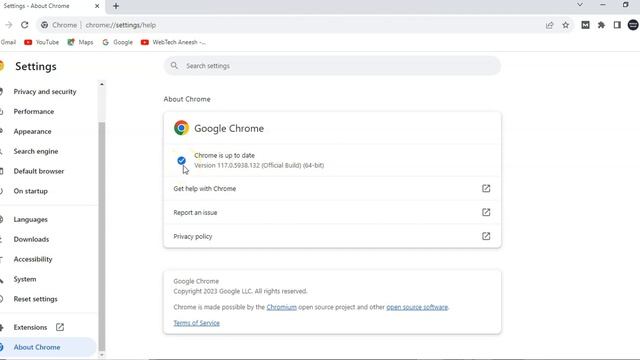
Task: Click the external link icon for Get help
Action: click(486, 189)
